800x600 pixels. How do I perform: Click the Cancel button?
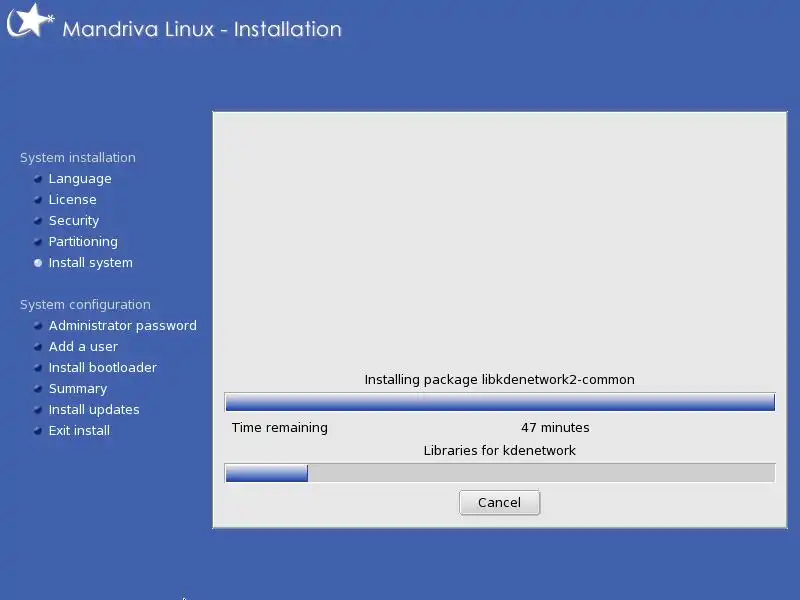click(499, 503)
